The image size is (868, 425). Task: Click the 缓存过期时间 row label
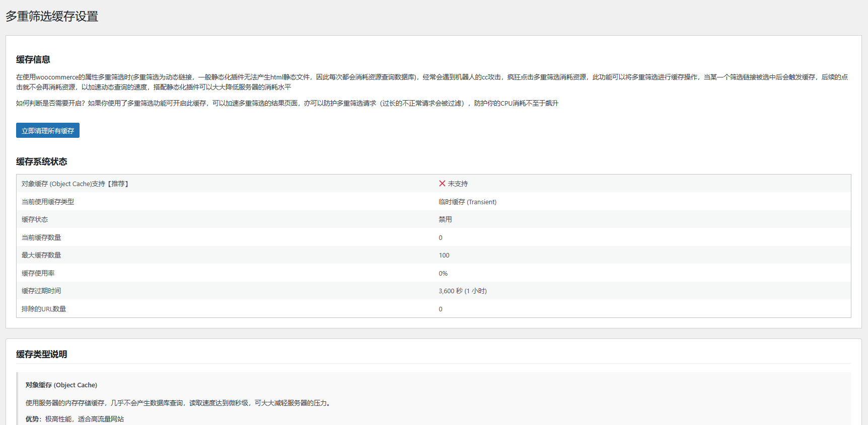(41, 291)
